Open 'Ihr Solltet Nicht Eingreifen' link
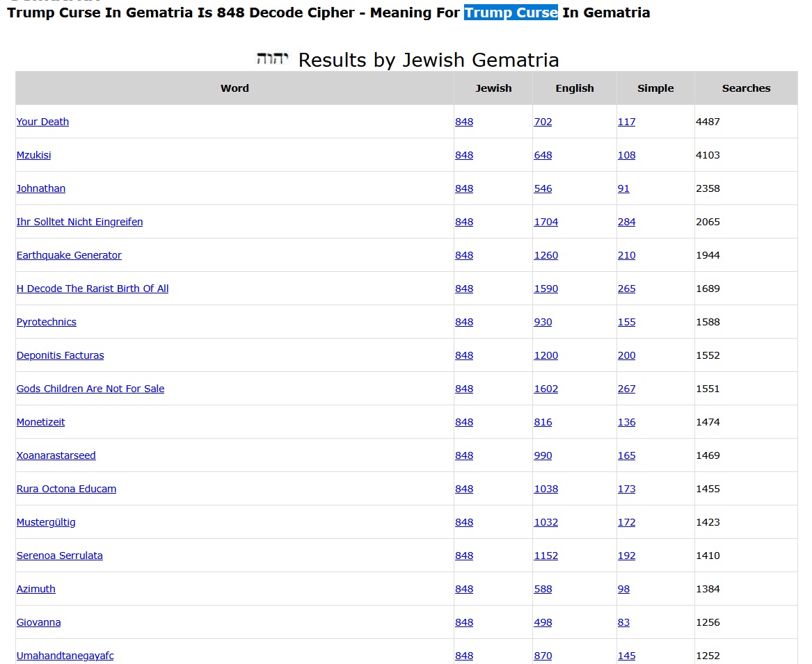The height and width of the screenshot is (664, 812). pyautogui.click(x=80, y=222)
